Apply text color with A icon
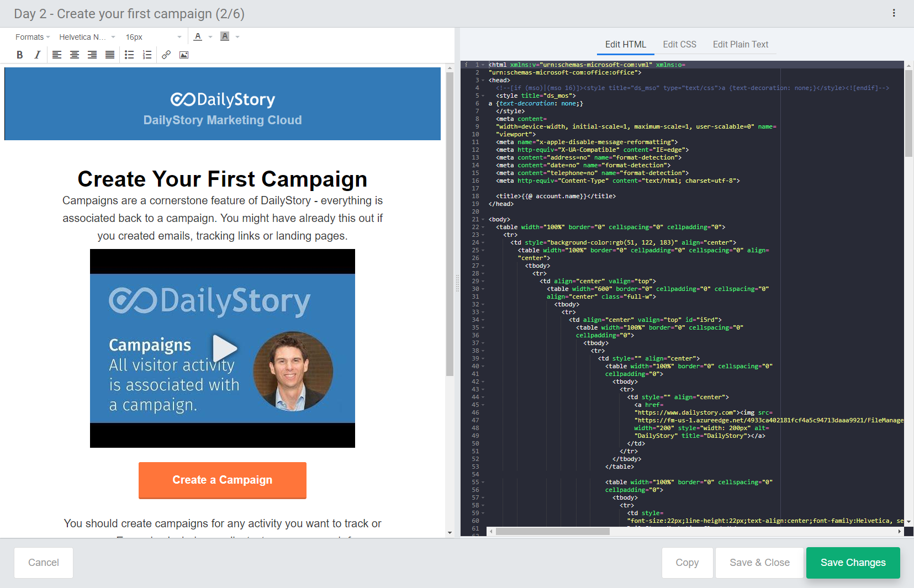The height and width of the screenshot is (588, 914). (x=198, y=36)
